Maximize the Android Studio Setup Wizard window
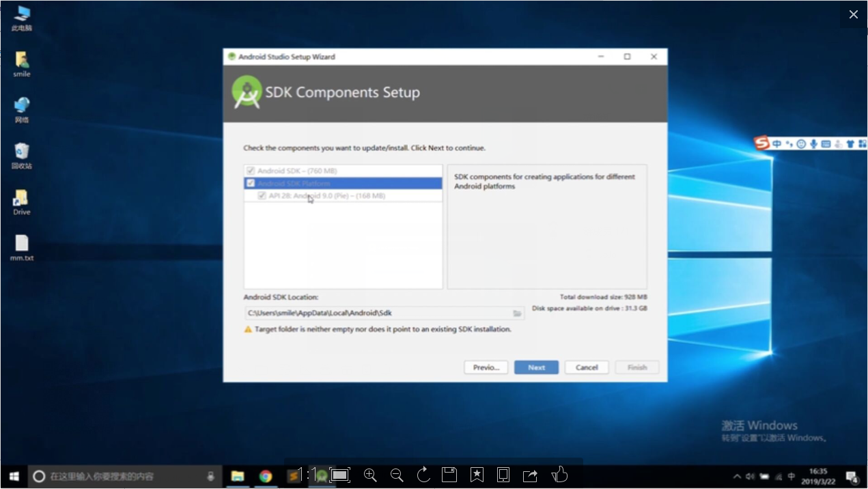Screen dimensions: 868x489 (x=627, y=57)
